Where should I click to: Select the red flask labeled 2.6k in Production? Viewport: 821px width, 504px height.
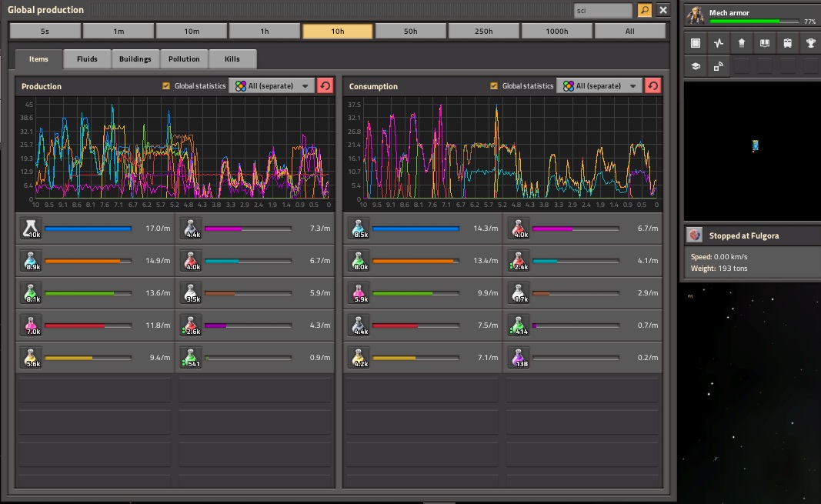click(x=191, y=325)
